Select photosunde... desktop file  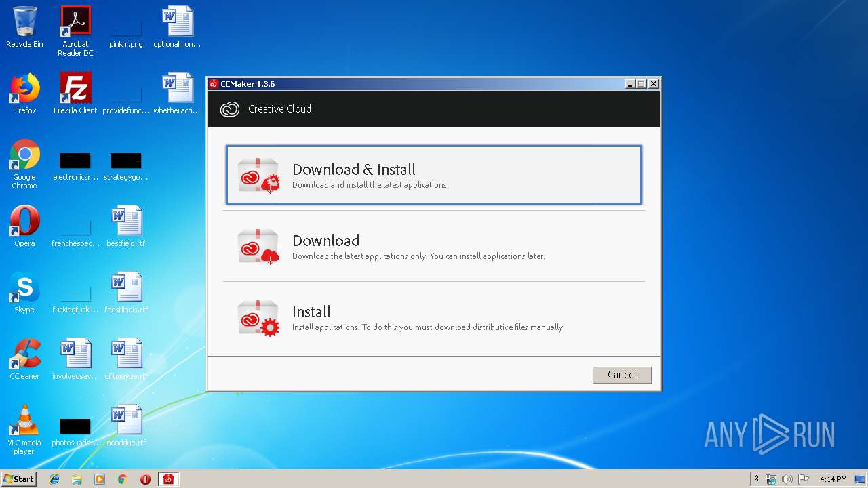75,432
